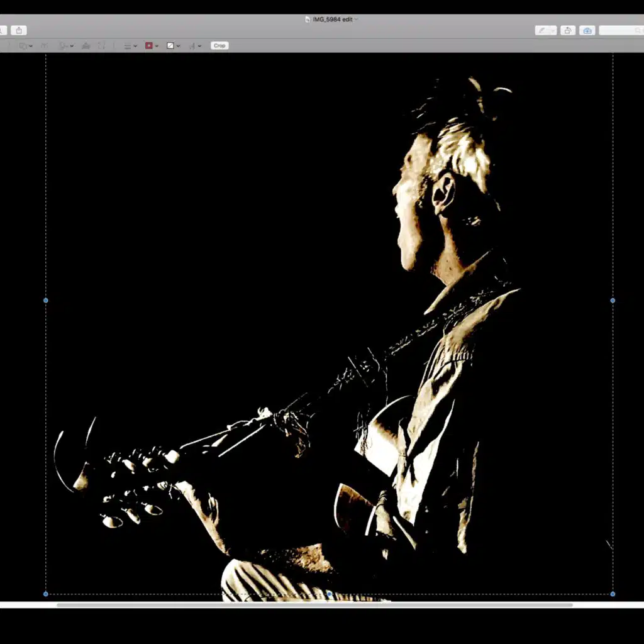Click the Adjust Size tool
The width and height of the screenshot is (644, 644).
pos(102,46)
